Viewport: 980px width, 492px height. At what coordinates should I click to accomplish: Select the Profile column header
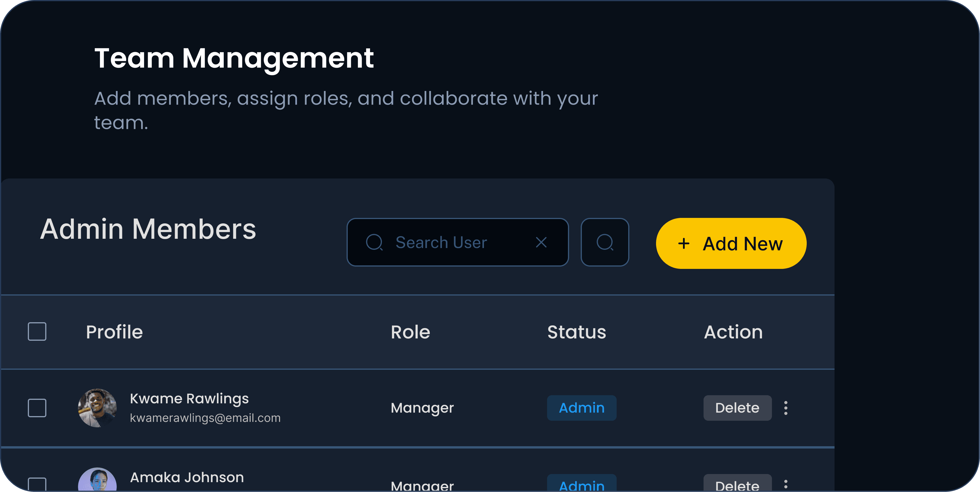(x=114, y=332)
